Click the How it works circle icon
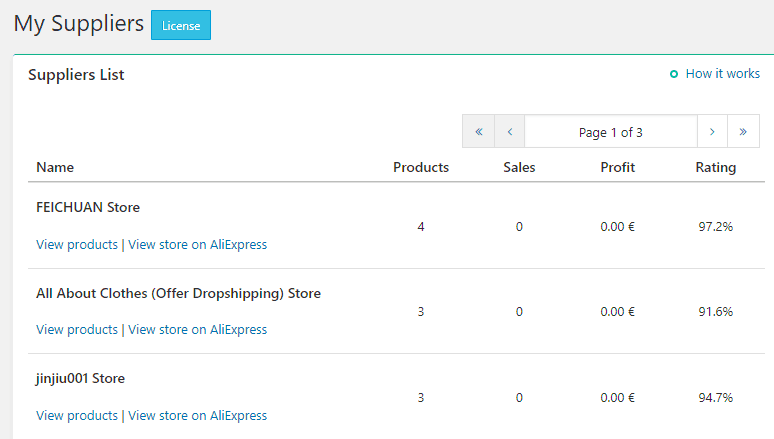The image size is (774, 439). point(674,74)
